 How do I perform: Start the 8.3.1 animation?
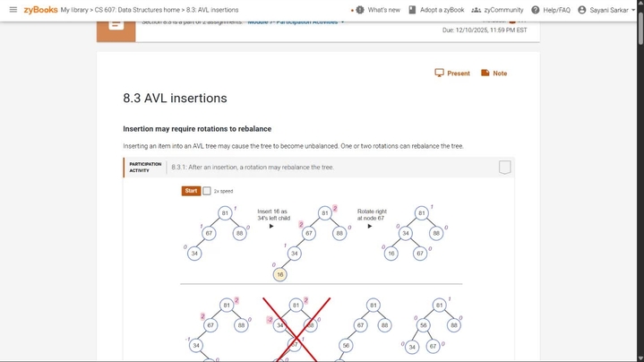191,191
